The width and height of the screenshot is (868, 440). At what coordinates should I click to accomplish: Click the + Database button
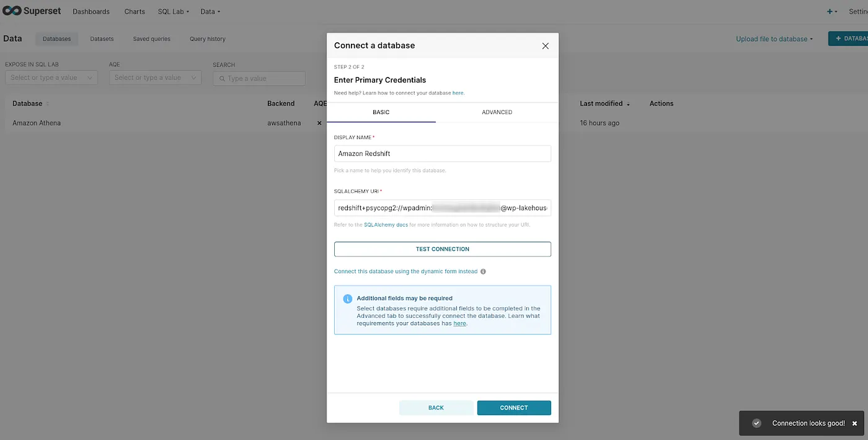pyautogui.click(x=848, y=38)
